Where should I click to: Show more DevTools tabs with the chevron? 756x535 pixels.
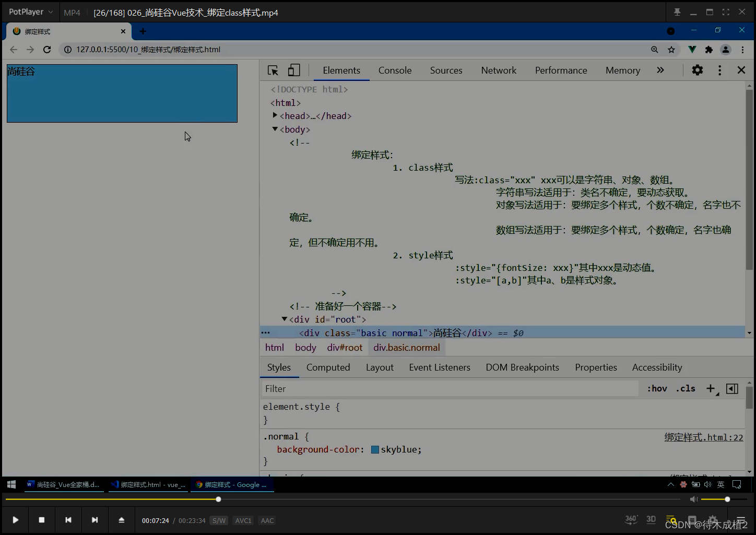[660, 70]
